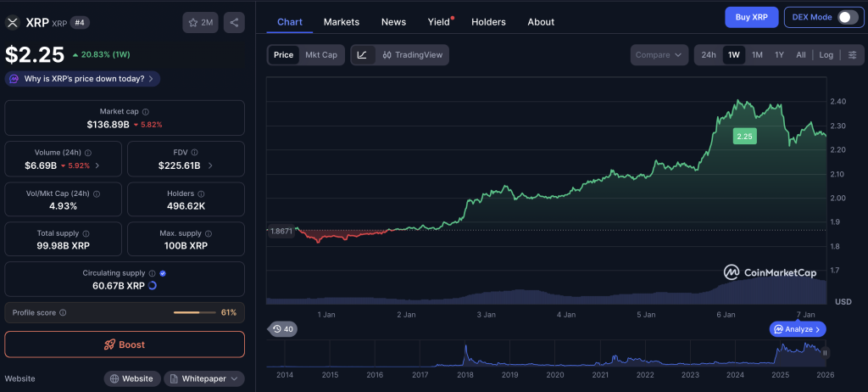
Task: Click the Circulating supply info icon
Action: point(152,273)
